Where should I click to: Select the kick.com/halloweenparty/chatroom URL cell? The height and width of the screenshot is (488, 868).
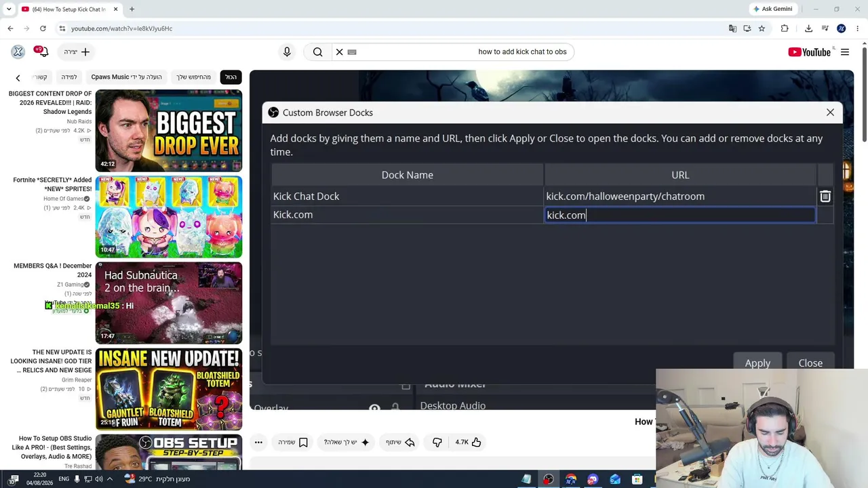pyautogui.click(x=680, y=197)
